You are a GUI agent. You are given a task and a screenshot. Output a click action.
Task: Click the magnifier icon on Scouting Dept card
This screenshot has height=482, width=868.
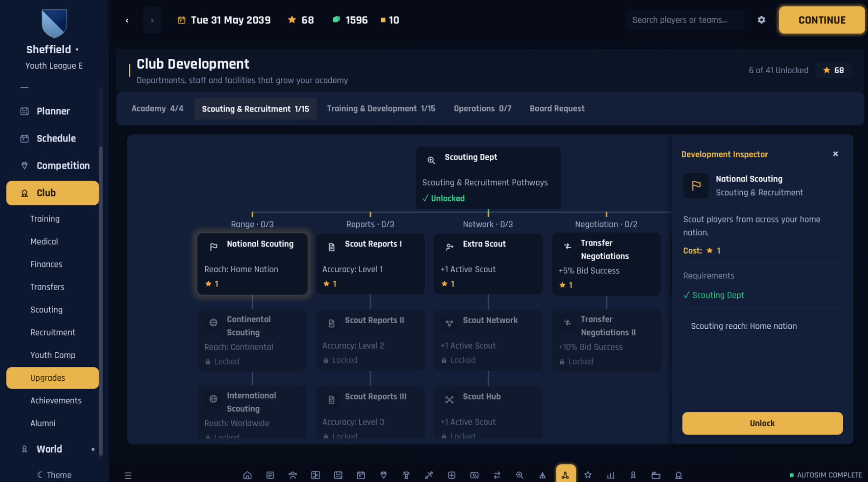pyautogui.click(x=431, y=160)
